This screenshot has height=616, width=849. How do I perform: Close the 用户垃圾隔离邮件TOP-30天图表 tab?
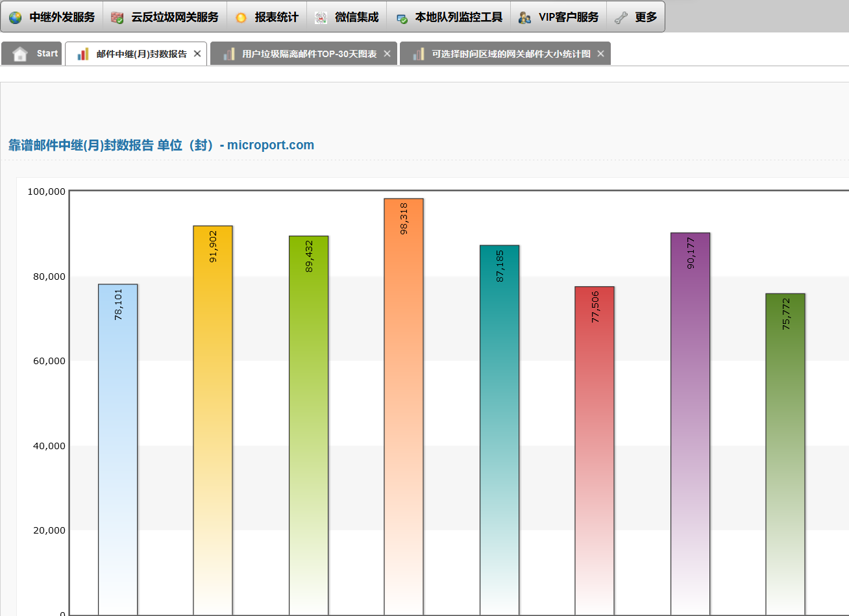click(388, 54)
